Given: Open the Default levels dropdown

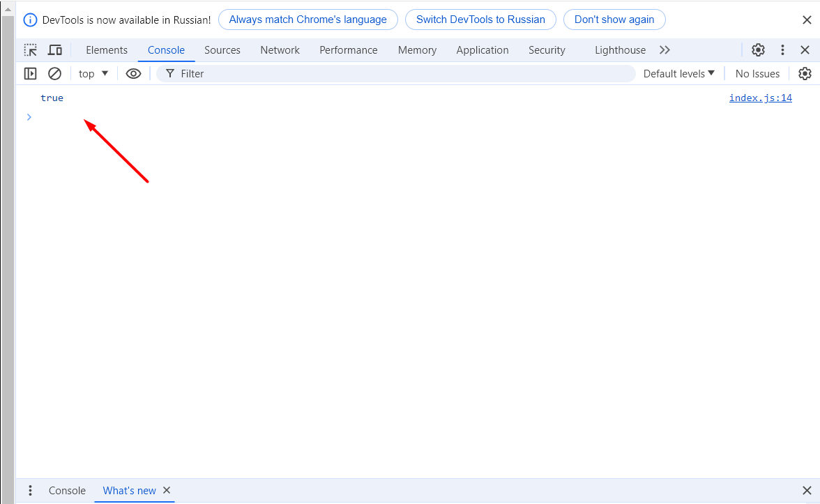Looking at the screenshot, I should click(679, 74).
